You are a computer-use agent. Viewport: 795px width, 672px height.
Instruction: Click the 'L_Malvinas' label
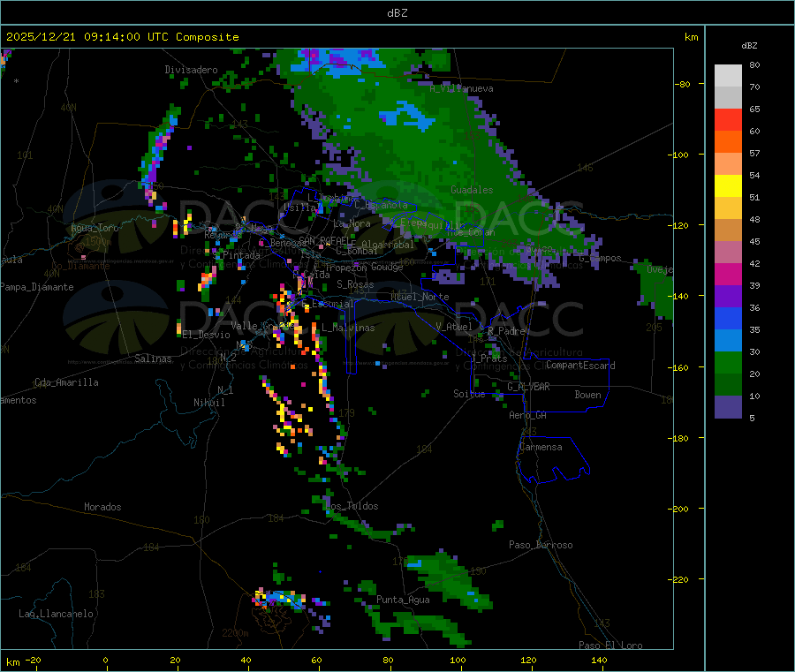coord(348,328)
